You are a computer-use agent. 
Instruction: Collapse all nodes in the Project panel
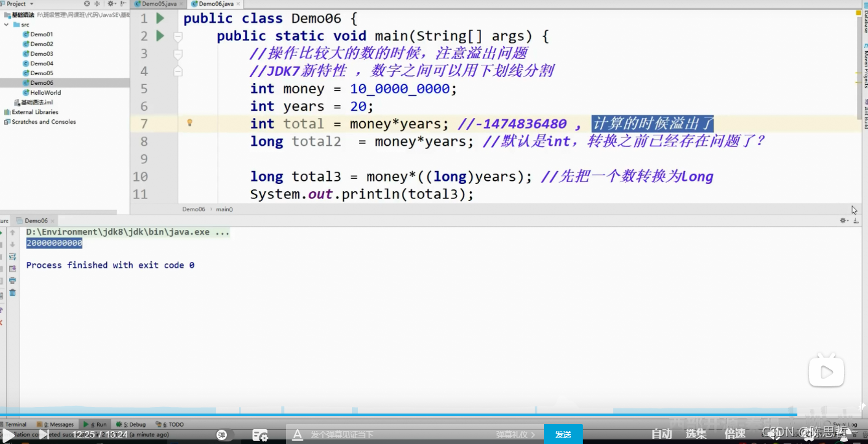pyautogui.click(x=97, y=4)
